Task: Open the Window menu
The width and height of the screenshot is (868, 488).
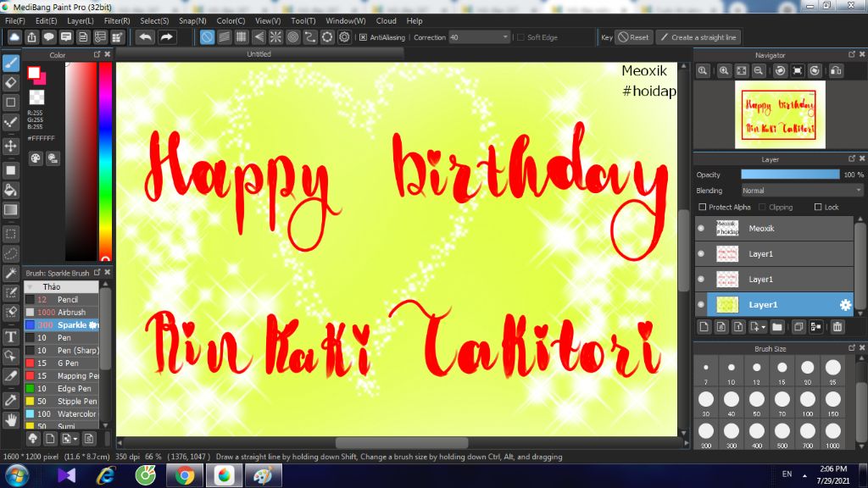Action: click(346, 21)
